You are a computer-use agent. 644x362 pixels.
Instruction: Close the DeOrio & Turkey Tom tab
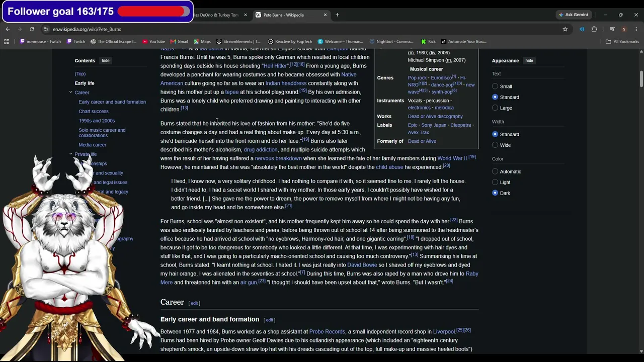(x=245, y=15)
